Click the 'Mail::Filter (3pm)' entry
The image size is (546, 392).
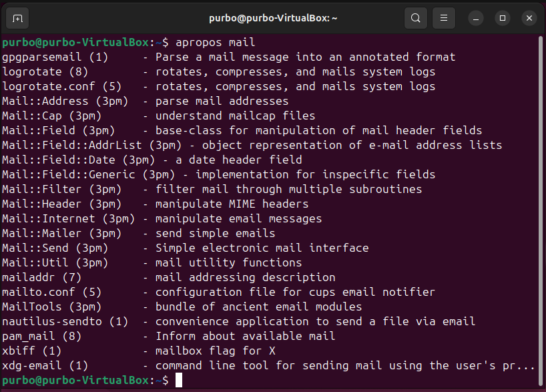(x=61, y=189)
